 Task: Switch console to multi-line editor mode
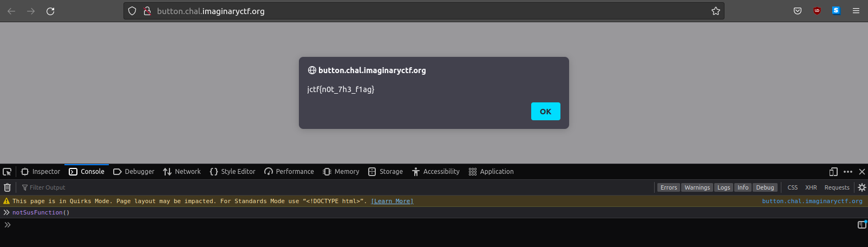862,225
